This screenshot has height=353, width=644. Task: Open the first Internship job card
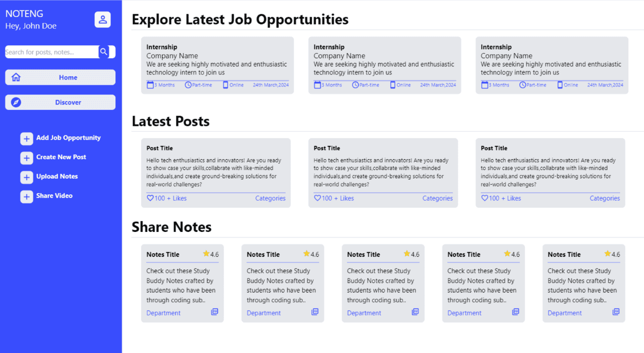point(217,65)
